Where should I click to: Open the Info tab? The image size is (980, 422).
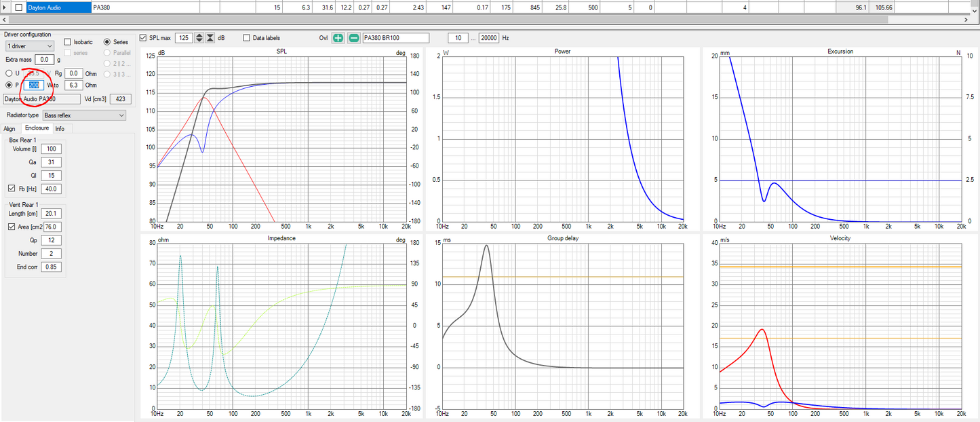click(60, 128)
